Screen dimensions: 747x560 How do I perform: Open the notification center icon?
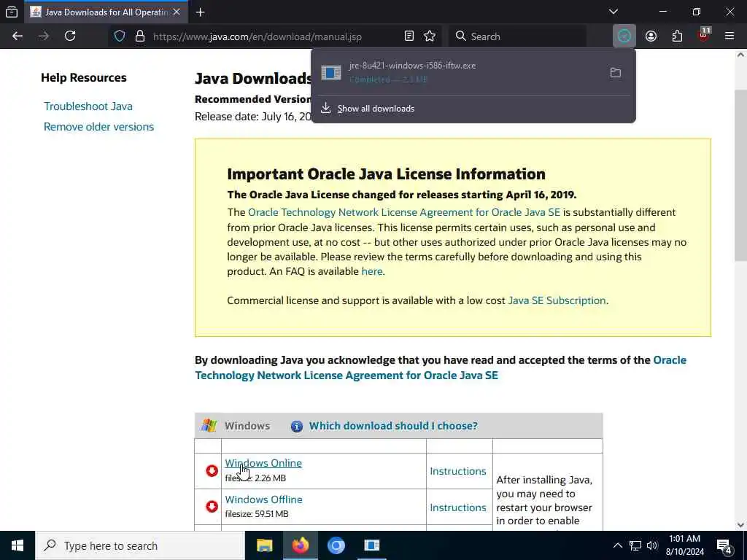tap(724, 545)
